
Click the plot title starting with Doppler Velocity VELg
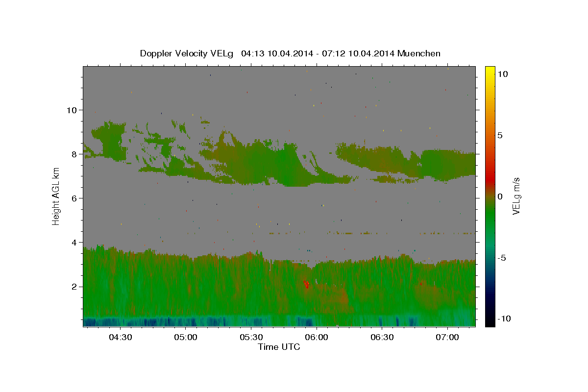pyautogui.click(x=290, y=53)
